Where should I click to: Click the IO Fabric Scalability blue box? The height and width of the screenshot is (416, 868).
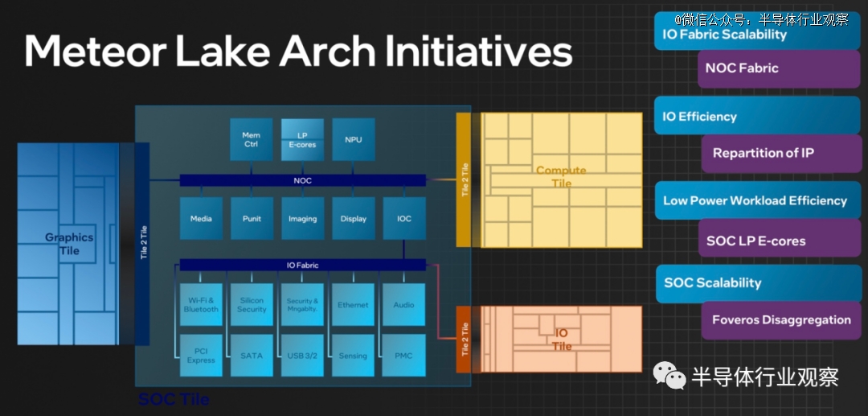coord(757,31)
